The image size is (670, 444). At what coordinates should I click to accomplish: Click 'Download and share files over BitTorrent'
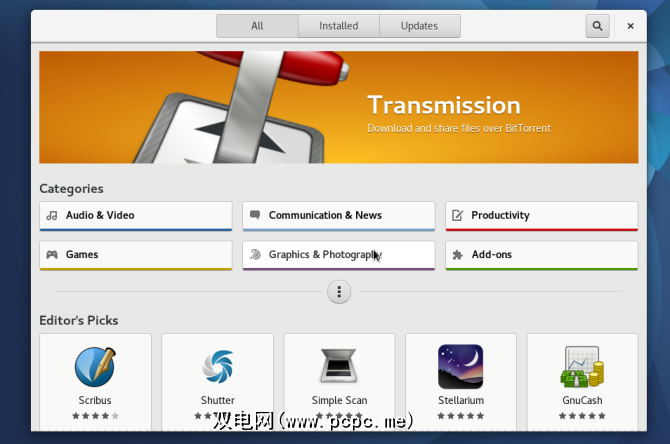pos(459,128)
